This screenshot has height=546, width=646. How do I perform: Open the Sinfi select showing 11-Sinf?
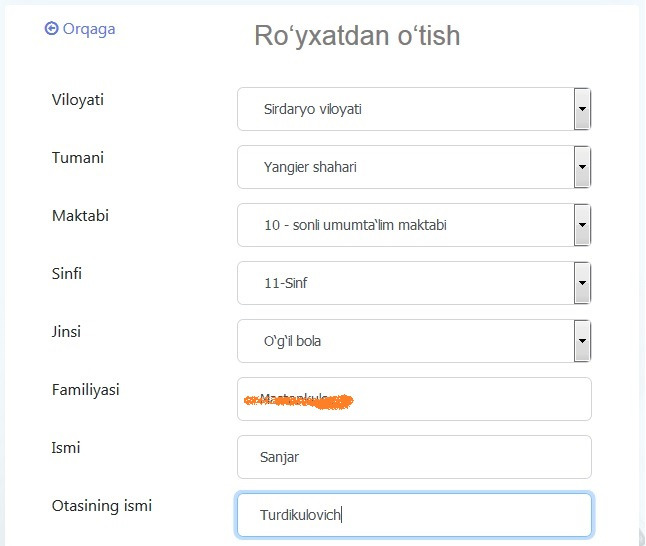pos(405,283)
